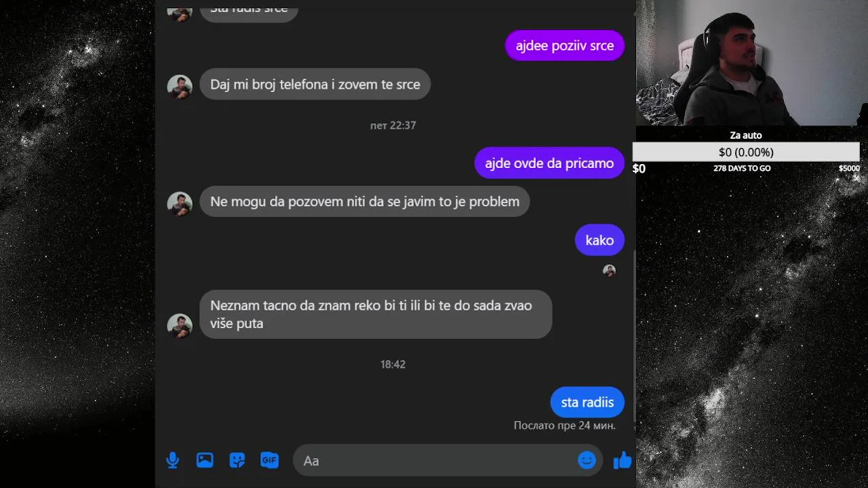
Task: Click the 'Послато пре 24 мин.' status text
Action: coord(565,426)
